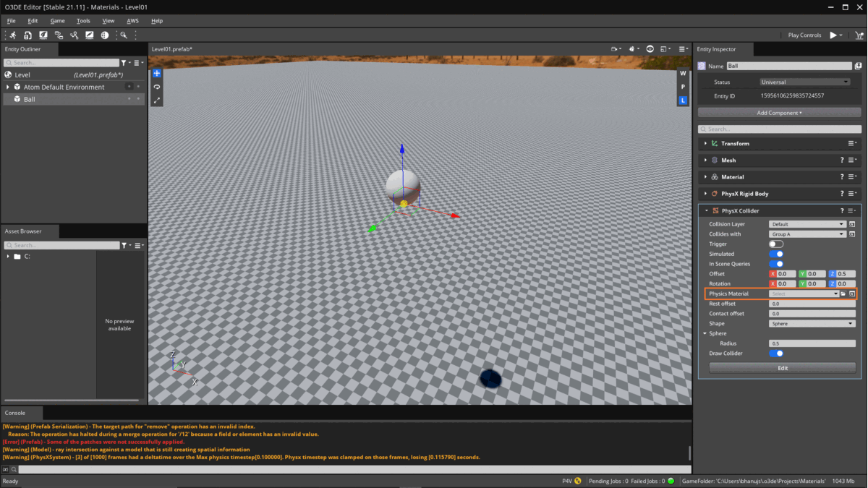
Task: Expand the Mesh component
Action: 706,160
